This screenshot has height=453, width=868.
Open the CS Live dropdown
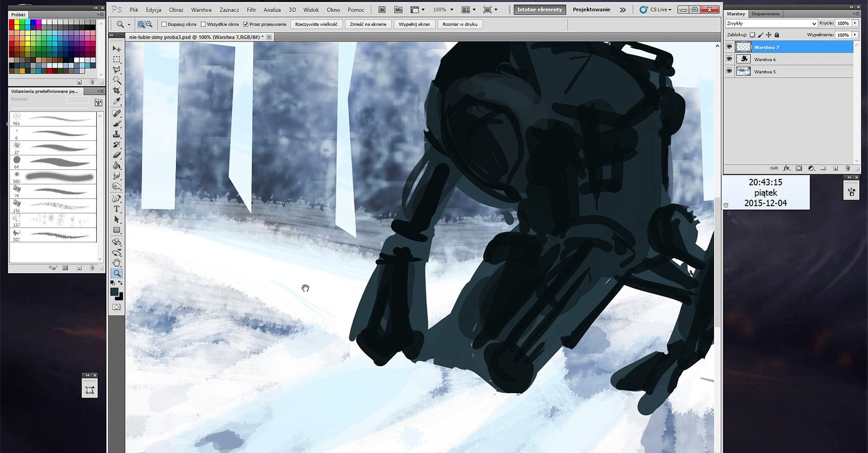point(656,9)
